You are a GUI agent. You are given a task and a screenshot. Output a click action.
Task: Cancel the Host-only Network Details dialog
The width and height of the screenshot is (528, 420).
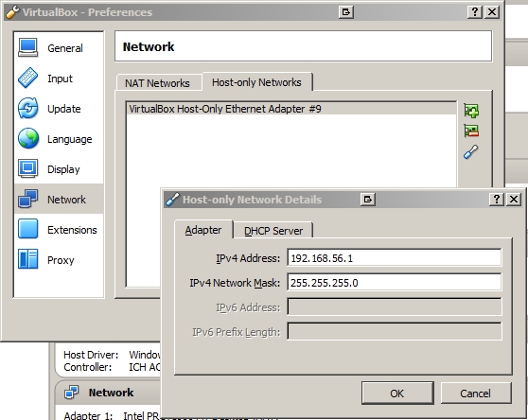(x=475, y=394)
